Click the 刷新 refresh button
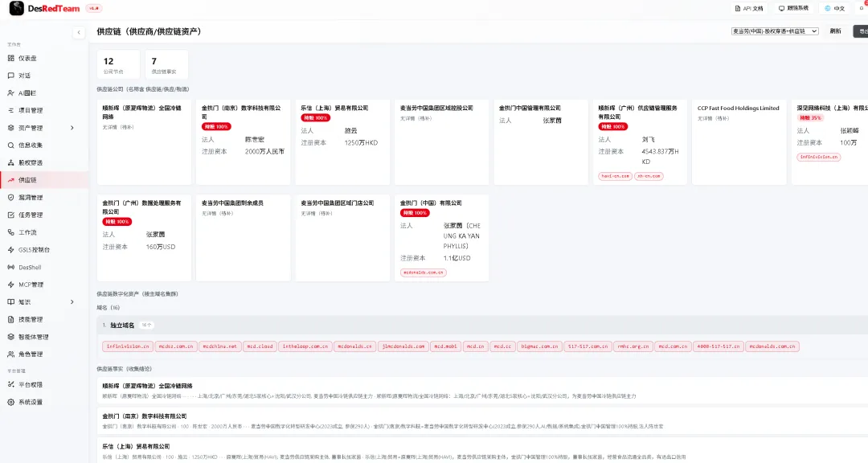 pos(835,31)
